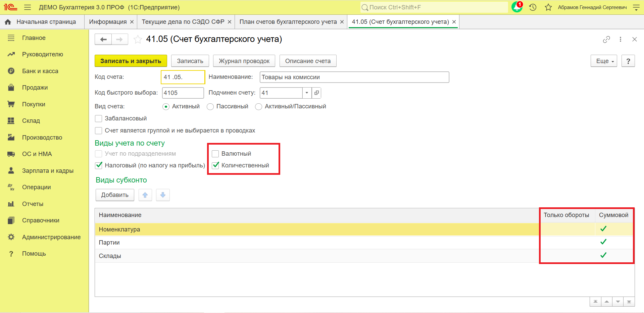Jump to last row of the table
644x313 pixels.
click(x=629, y=302)
